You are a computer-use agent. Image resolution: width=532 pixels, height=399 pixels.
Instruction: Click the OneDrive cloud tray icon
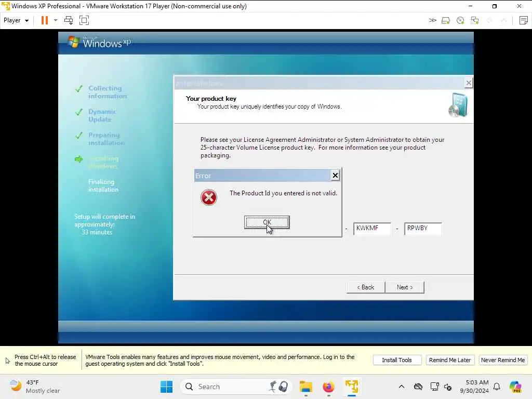click(418, 387)
